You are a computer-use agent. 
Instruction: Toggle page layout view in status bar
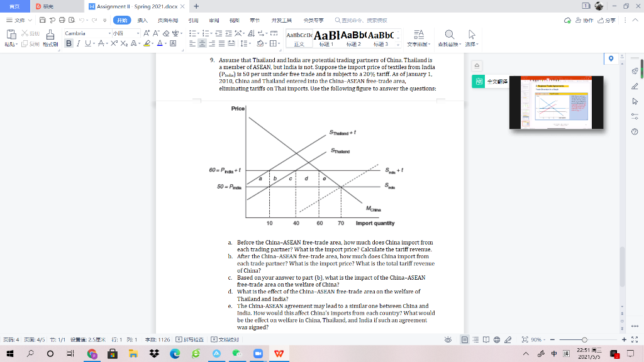pyautogui.click(x=465, y=339)
